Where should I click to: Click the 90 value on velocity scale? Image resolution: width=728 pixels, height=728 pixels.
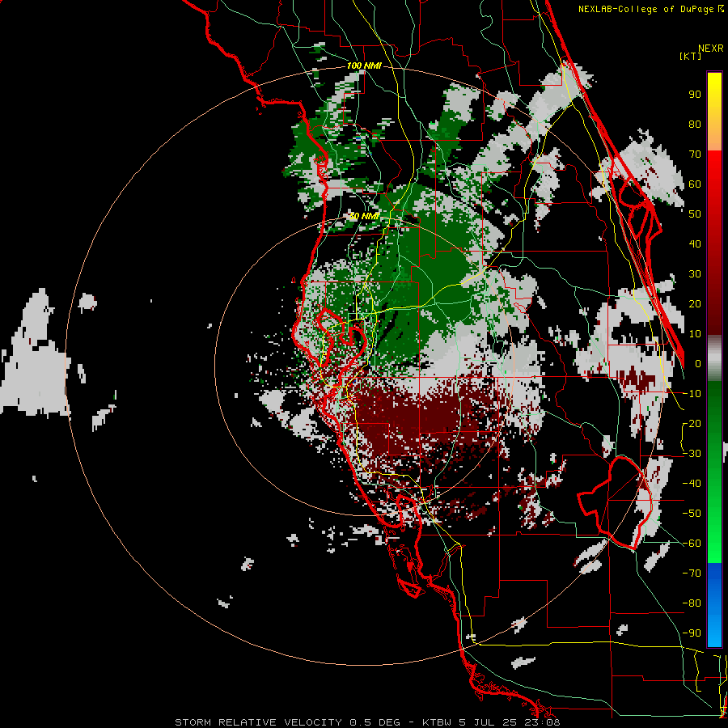(695, 95)
